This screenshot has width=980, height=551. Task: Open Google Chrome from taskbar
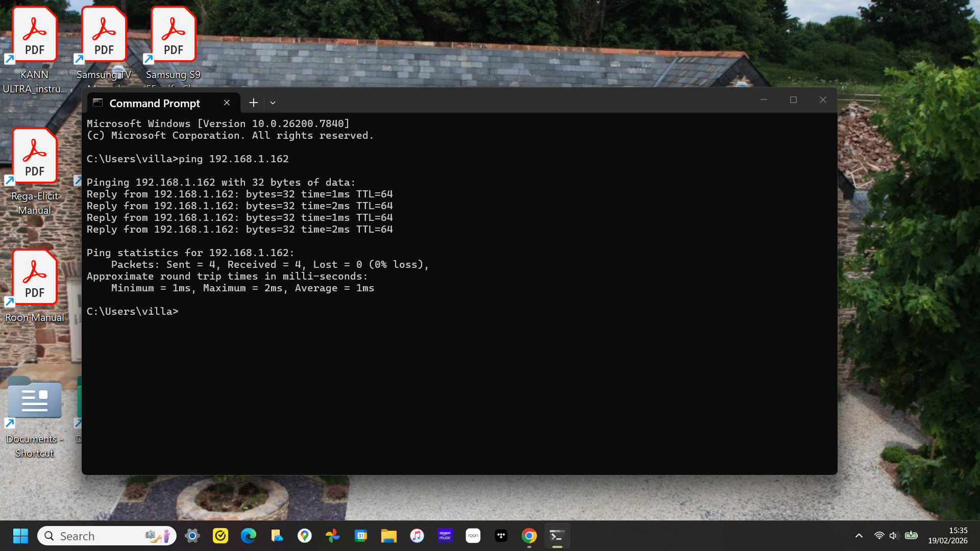529,536
